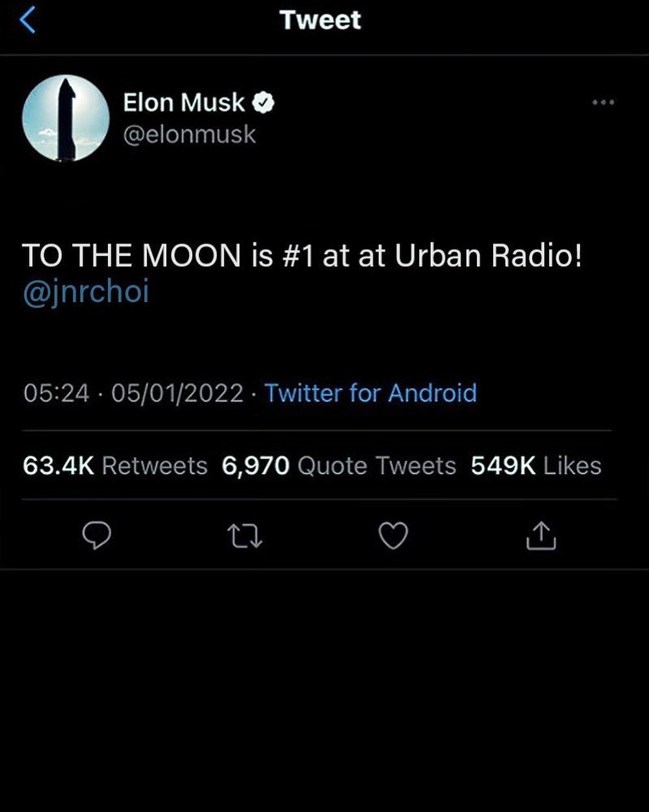Retweet using the arrows icon
Image resolution: width=649 pixels, height=812 pixels.
coord(245,536)
